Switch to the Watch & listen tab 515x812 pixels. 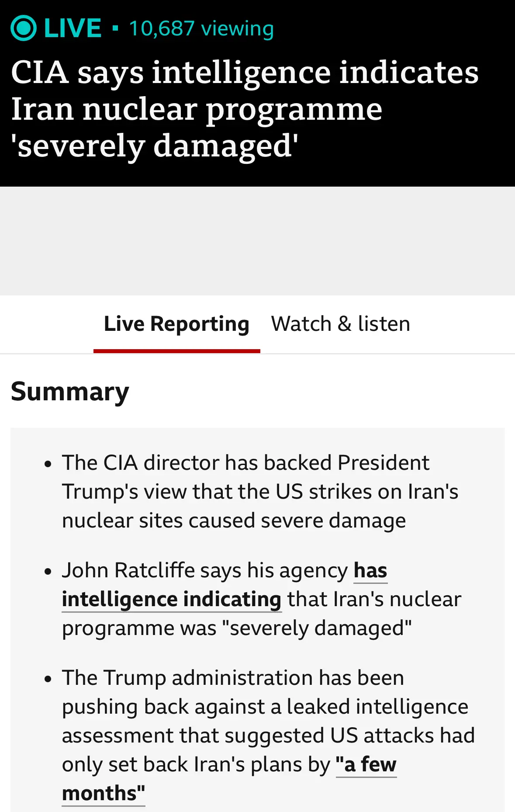[x=341, y=324]
